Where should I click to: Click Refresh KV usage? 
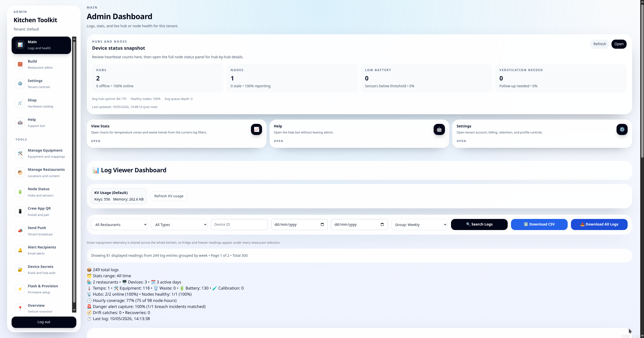pos(169,196)
